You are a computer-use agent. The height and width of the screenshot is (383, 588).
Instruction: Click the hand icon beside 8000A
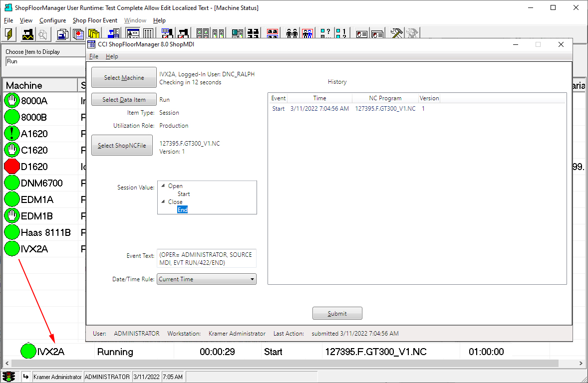tap(11, 100)
